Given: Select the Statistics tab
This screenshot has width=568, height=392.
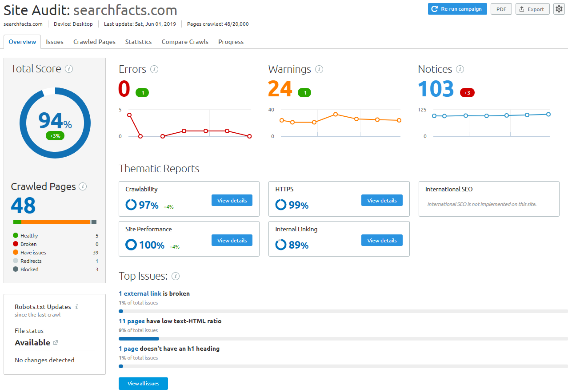Looking at the screenshot, I should [138, 42].
